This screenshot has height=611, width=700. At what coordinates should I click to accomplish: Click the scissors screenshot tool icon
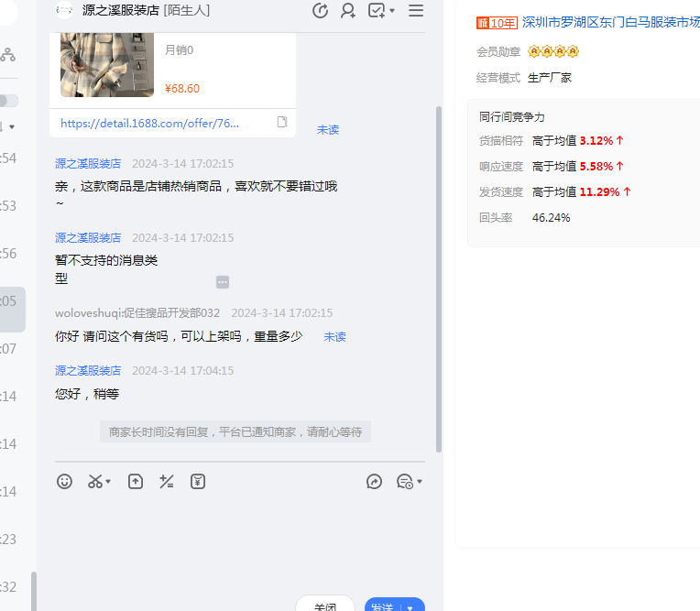[95, 481]
